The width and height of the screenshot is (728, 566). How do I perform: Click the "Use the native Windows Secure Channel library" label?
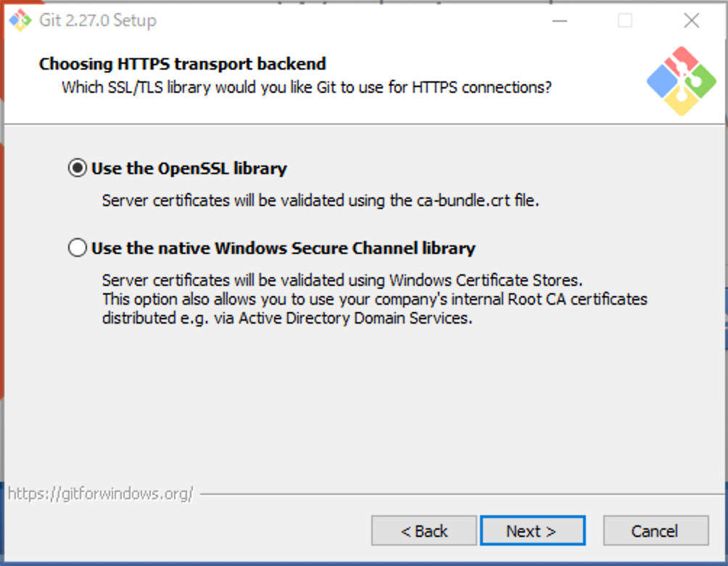(283, 249)
